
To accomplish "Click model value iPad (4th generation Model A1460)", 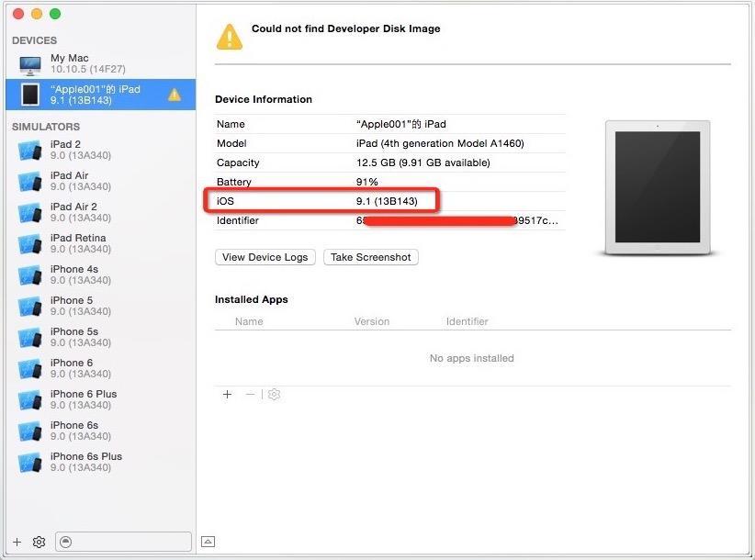I will (440, 143).
